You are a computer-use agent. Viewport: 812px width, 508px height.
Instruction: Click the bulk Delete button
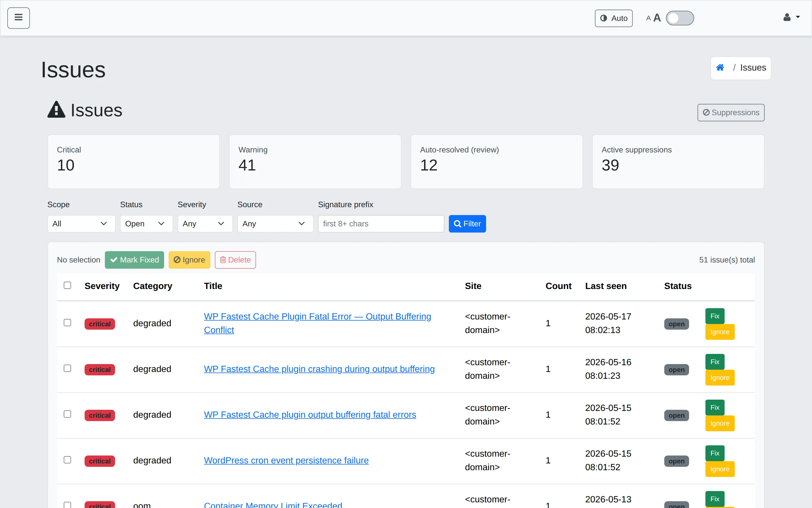coord(235,260)
